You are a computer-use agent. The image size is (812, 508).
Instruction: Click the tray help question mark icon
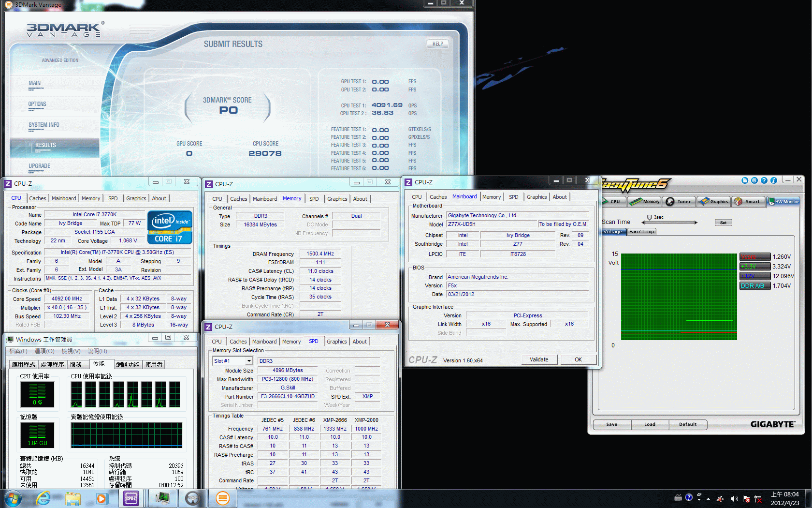pos(689,497)
